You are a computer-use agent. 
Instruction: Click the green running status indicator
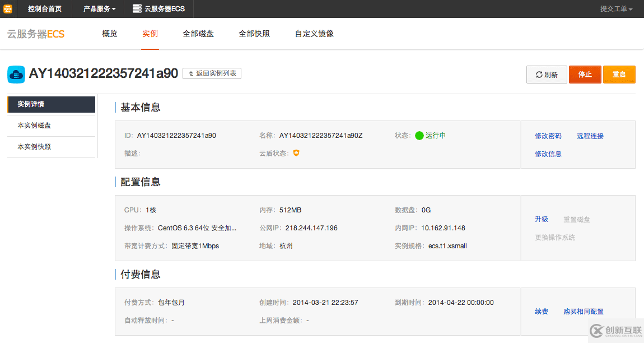(419, 136)
